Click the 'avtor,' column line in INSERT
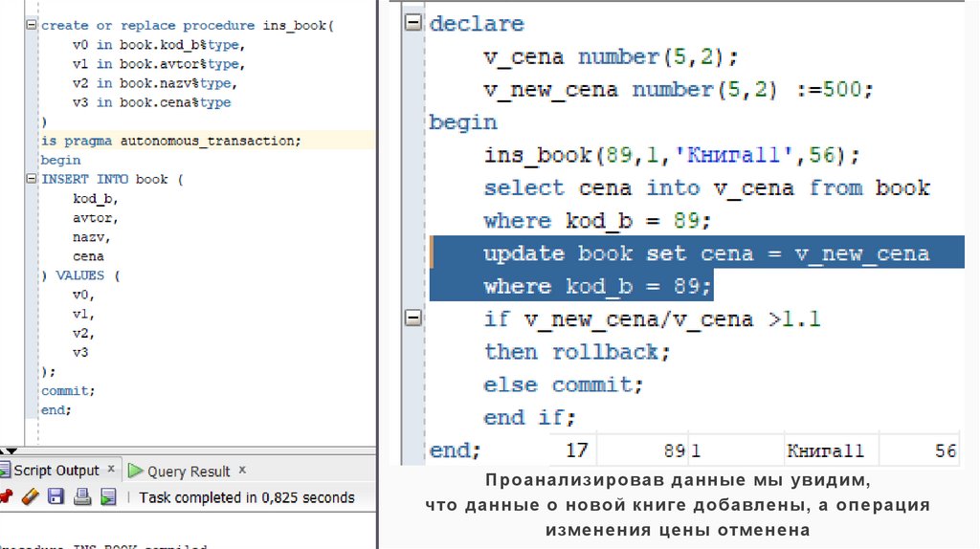This screenshot has height=549, width=980. click(x=95, y=217)
